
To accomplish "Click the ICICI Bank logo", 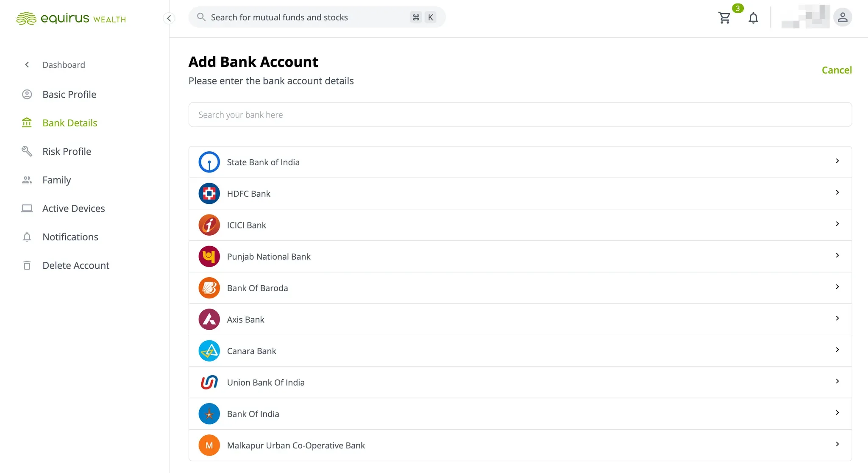I will click(x=209, y=225).
